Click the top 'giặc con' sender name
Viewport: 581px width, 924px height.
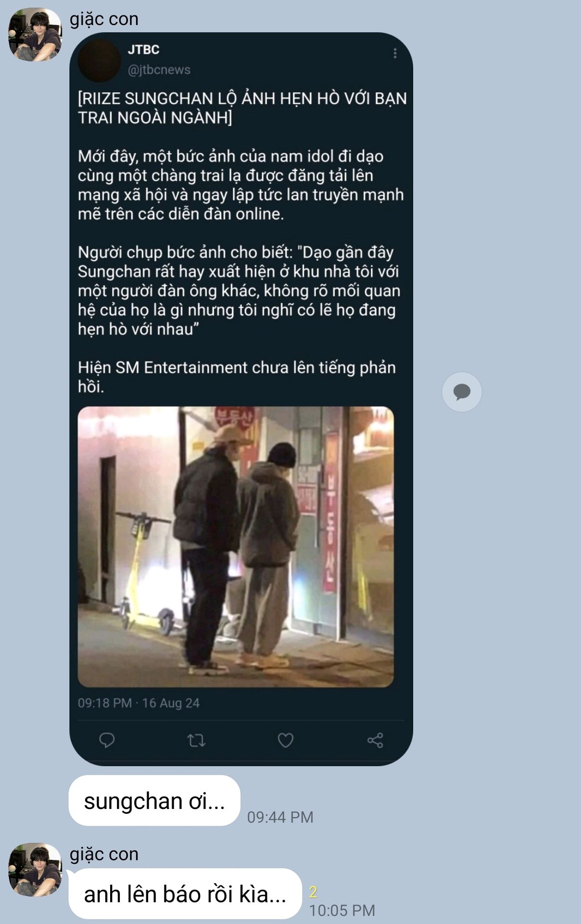(104, 19)
